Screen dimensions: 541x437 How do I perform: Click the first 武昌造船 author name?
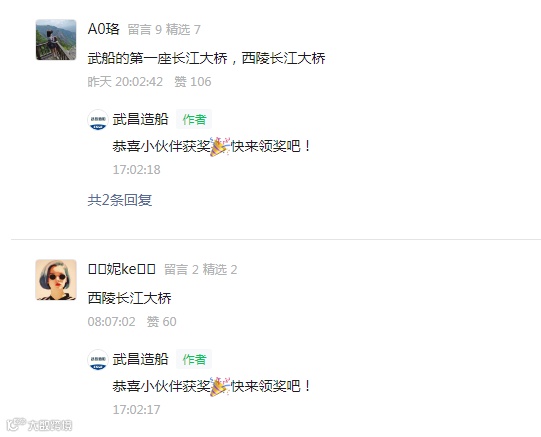coord(140,119)
